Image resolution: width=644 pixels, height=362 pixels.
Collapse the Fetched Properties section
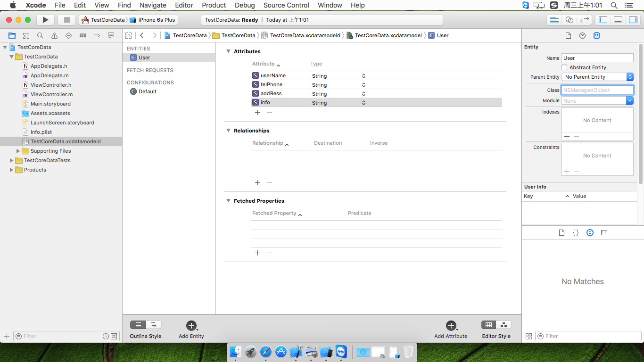(x=228, y=201)
